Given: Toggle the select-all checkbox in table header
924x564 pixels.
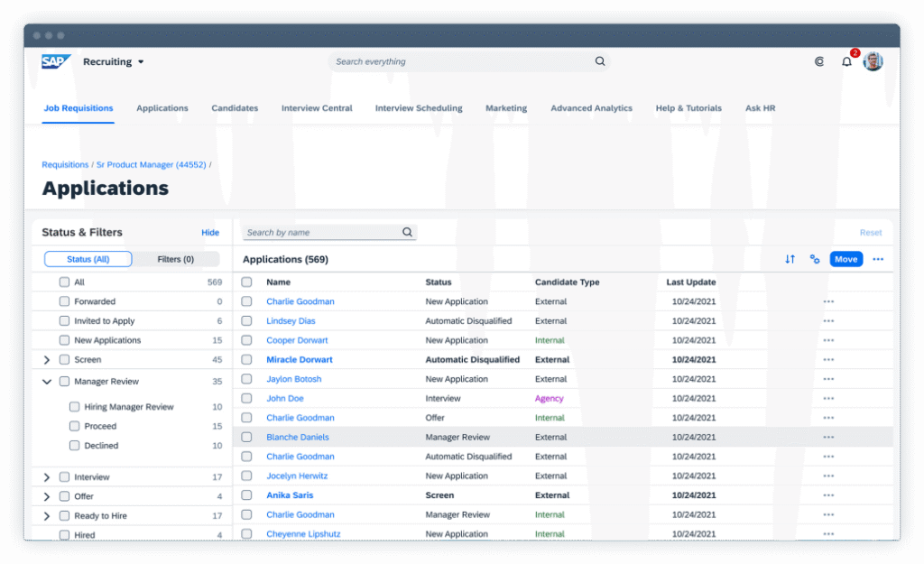Looking at the screenshot, I should [246, 282].
